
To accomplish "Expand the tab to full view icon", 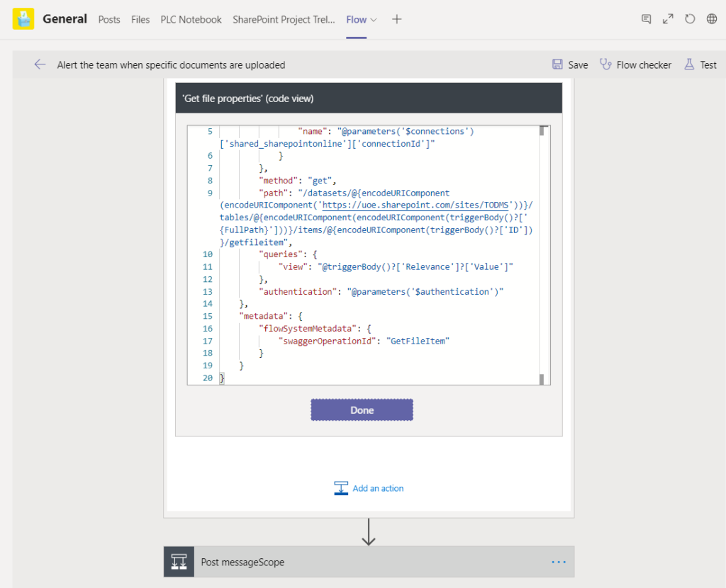I will (x=667, y=19).
